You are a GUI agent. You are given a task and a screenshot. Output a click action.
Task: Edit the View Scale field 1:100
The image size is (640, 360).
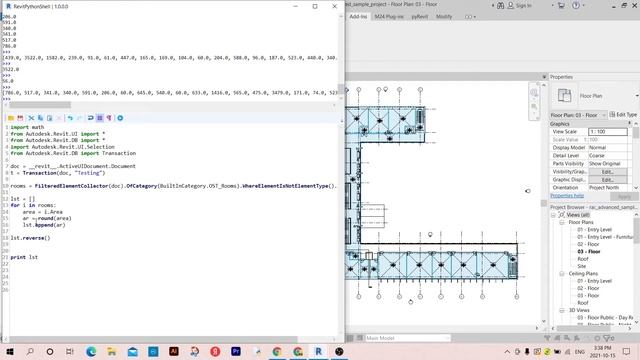click(608, 132)
